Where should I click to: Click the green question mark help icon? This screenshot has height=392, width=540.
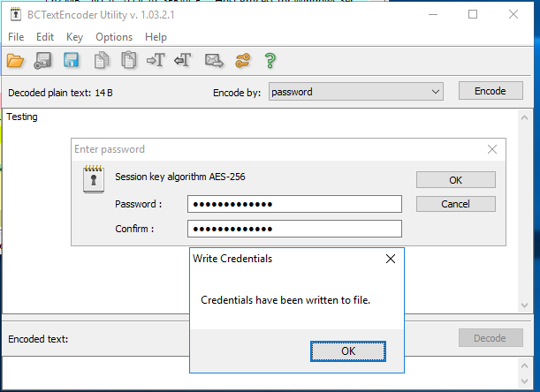[x=270, y=61]
